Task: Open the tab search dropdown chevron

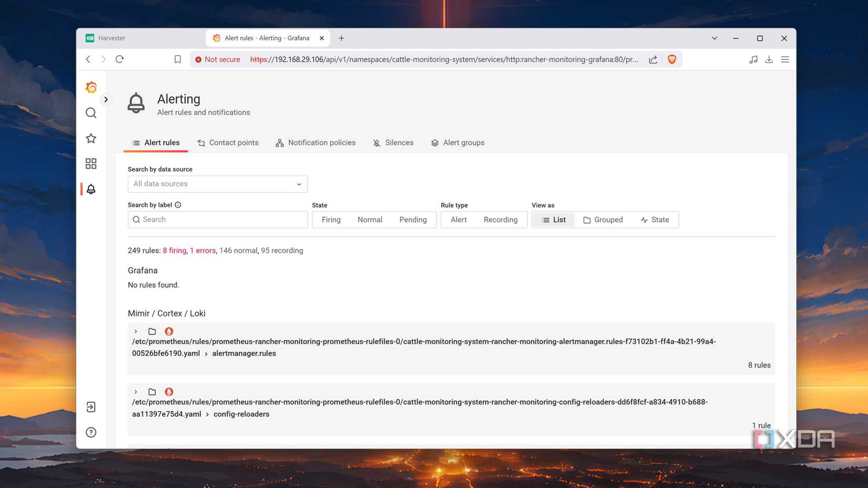Action: pyautogui.click(x=714, y=38)
